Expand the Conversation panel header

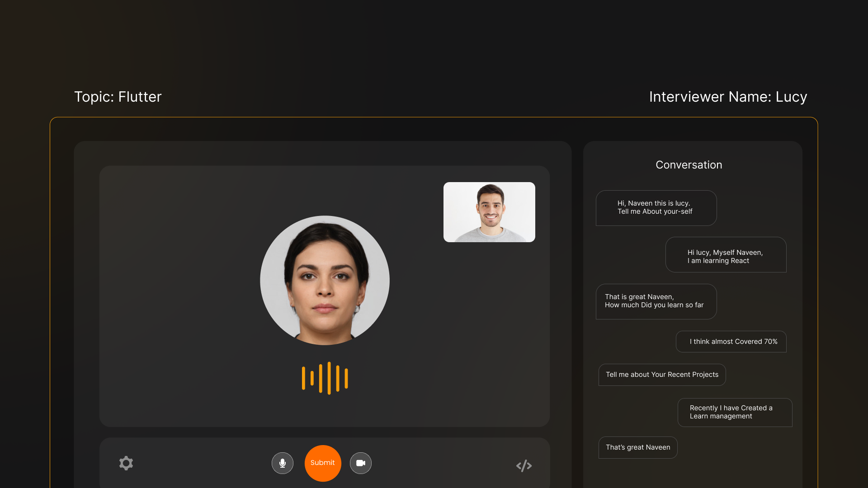(689, 164)
